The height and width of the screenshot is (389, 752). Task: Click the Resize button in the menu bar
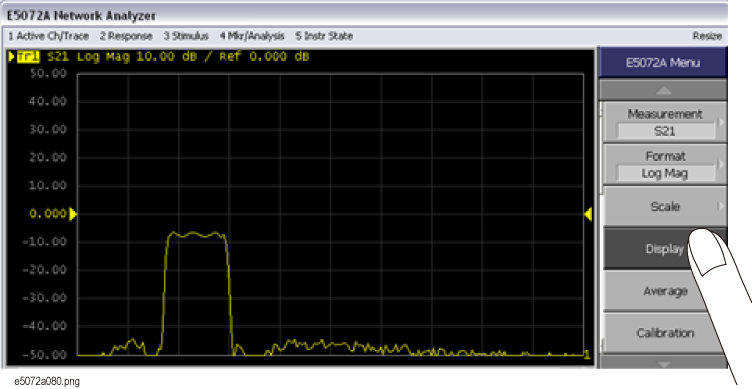click(x=707, y=36)
